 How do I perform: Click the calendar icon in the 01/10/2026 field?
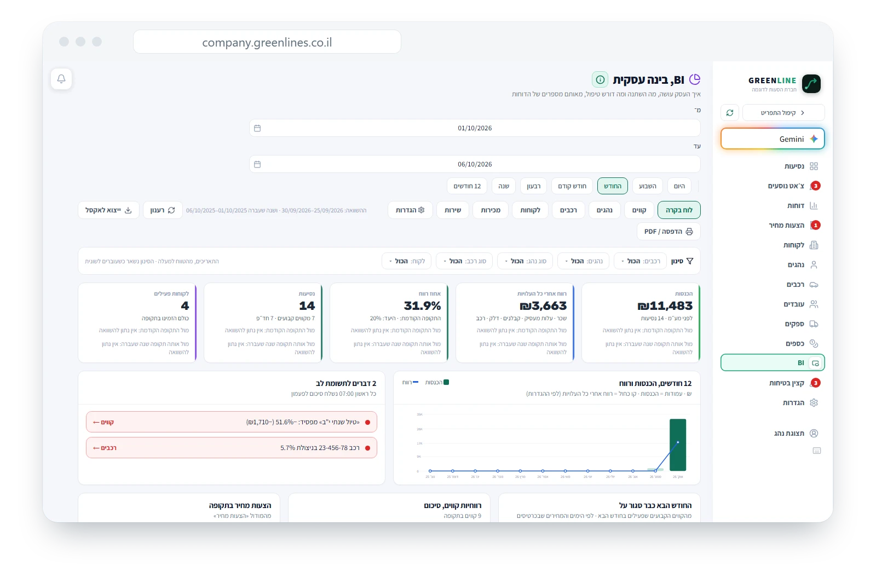pos(257,128)
